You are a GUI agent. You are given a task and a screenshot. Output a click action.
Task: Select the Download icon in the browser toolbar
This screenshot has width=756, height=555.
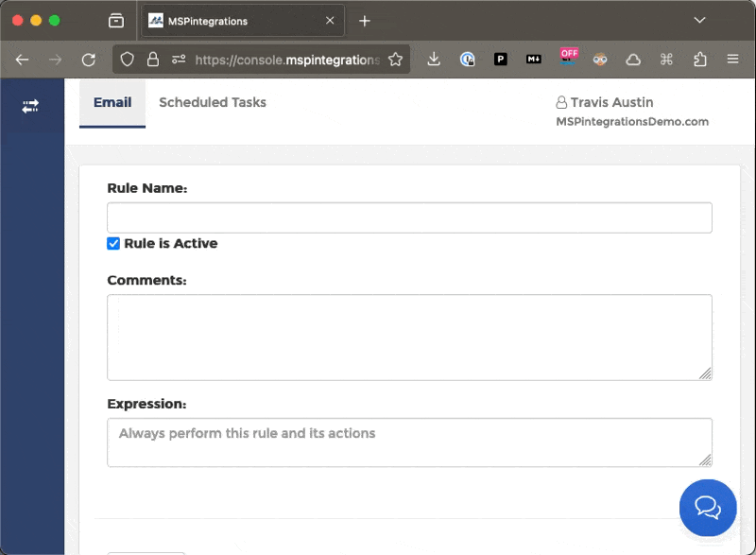(x=434, y=58)
